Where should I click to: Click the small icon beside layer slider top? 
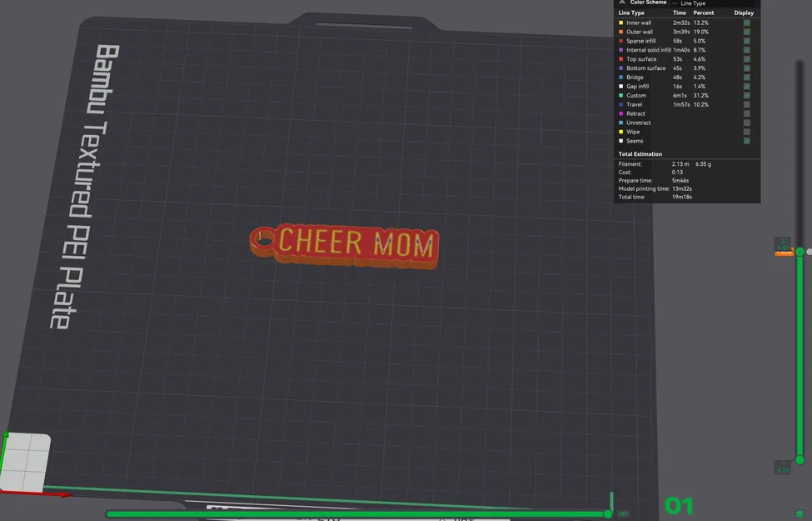pyautogui.click(x=810, y=252)
